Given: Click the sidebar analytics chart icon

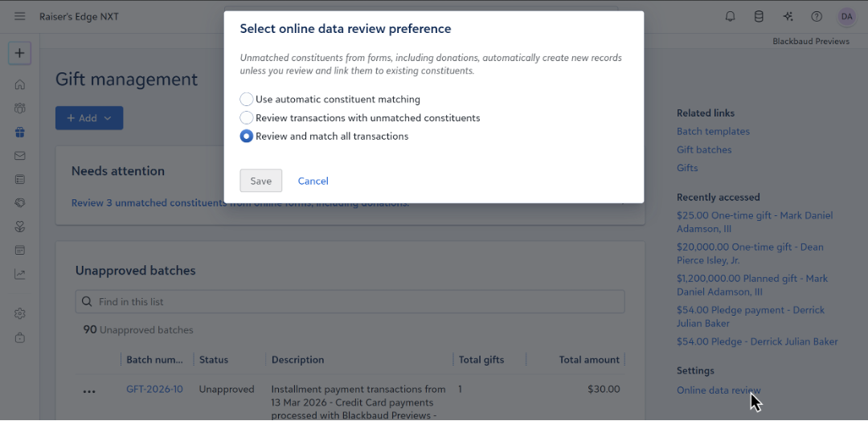Looking at the screenshot, I should (20, 274).
